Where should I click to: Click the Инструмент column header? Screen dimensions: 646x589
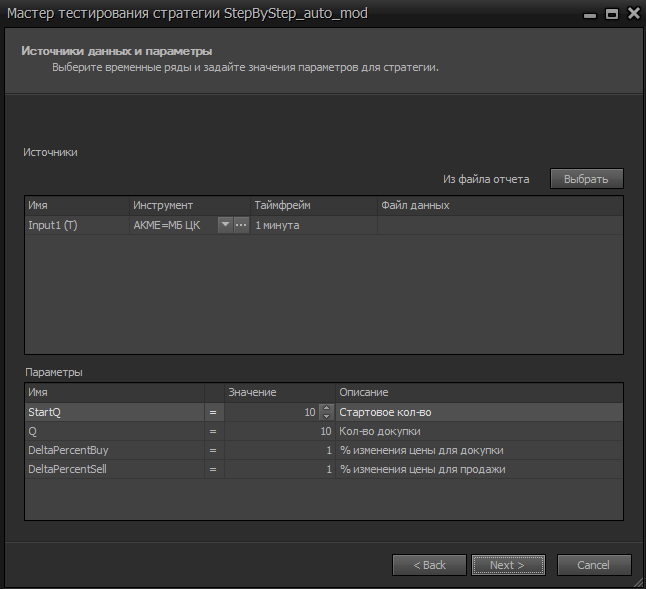(x=190, y=205)
